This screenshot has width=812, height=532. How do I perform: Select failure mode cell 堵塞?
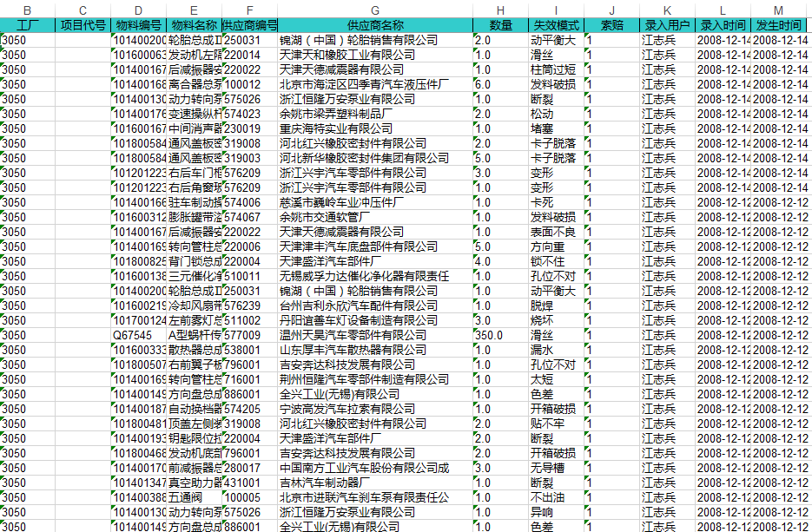pyautogui.click(x=556, y=128)
